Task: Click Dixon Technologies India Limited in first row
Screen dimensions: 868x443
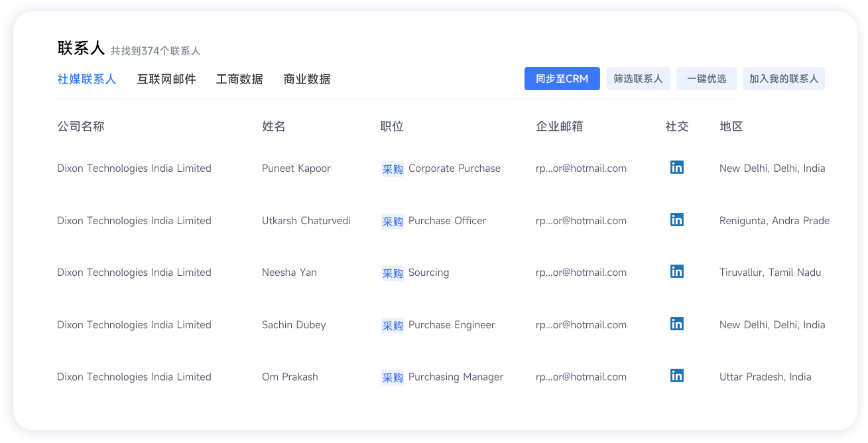Action: (134, 168)
